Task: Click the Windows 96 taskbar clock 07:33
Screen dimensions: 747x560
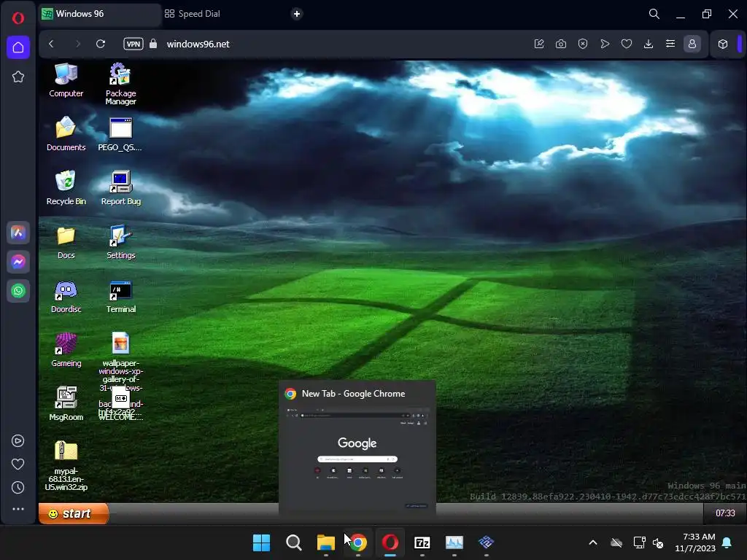Action: click(725, 513)
